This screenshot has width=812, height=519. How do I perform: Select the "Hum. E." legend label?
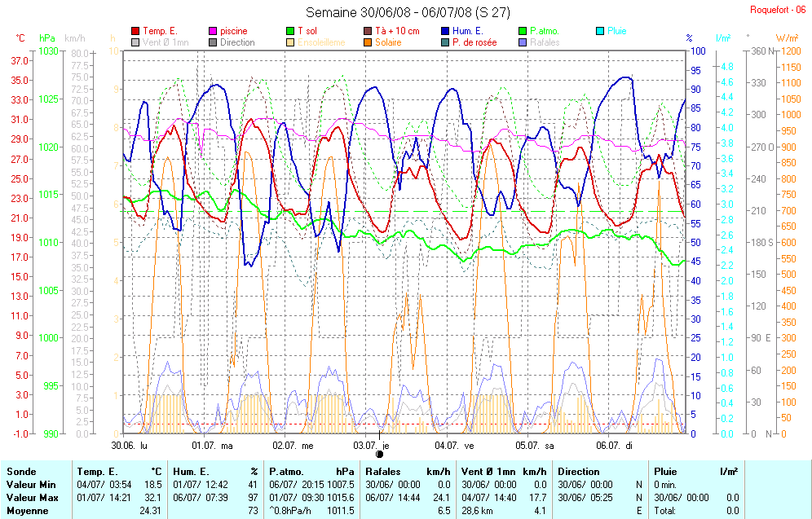pos(468,31)
